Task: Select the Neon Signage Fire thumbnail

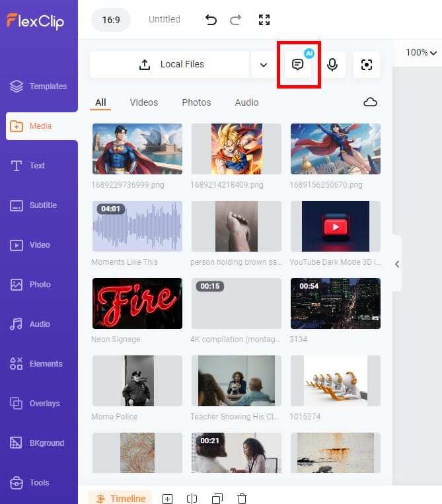Action: click(137, 303)
